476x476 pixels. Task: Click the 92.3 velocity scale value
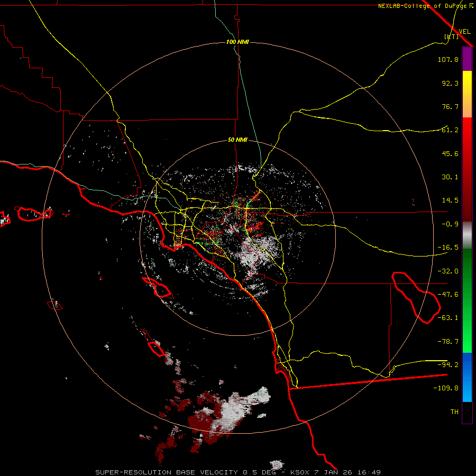(x=450, y=83)
